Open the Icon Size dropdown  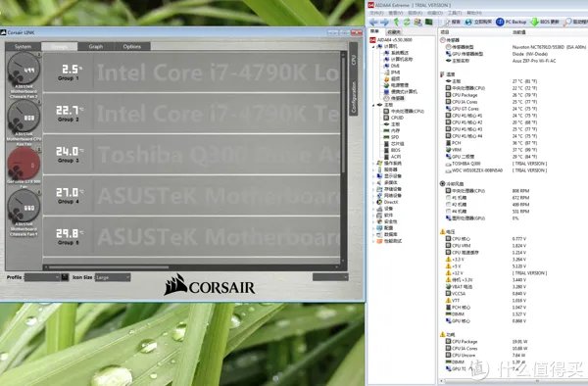(x=113, y=277)
